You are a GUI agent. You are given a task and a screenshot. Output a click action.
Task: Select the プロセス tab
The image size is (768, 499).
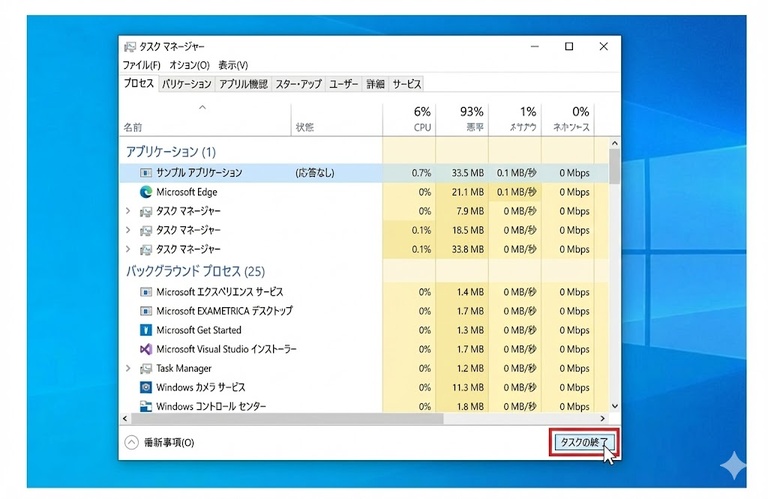click(x=139, y=83)
